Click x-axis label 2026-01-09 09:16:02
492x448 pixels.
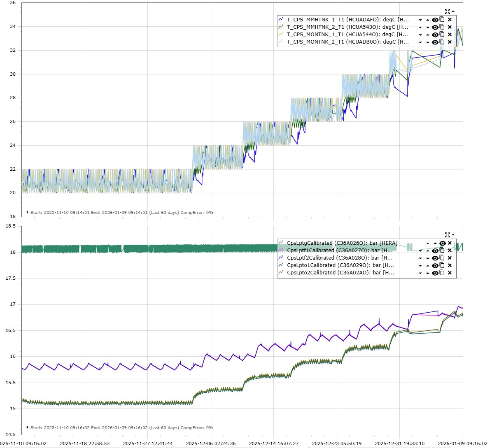[x=463, y=443]
